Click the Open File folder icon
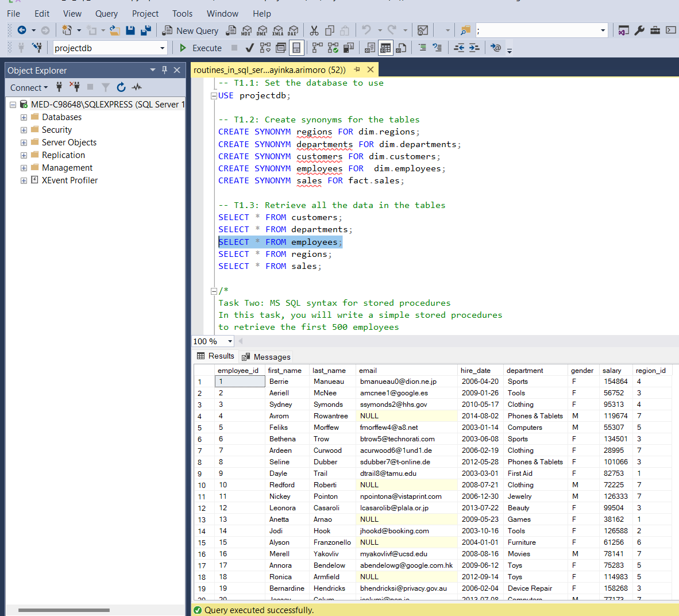The height and width of the screenshot is (616, 679). click(115, 30)
